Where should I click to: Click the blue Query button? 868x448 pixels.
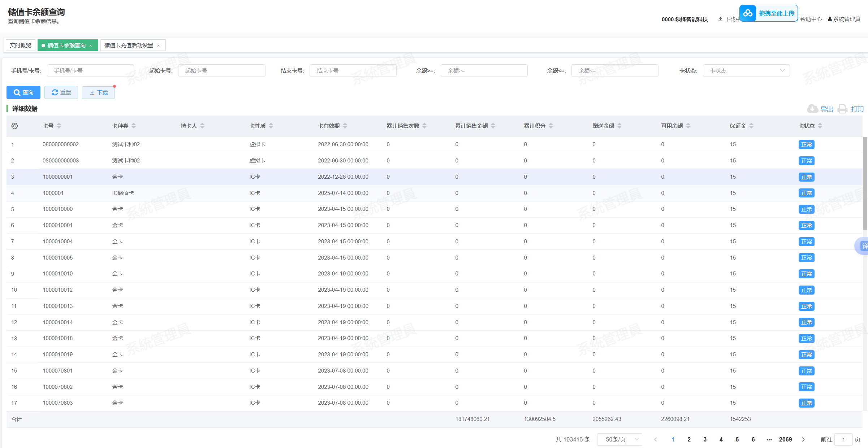pos(23,92)
